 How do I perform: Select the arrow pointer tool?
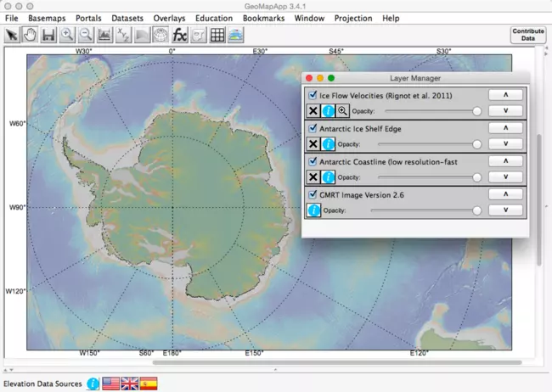coord(12,35)
